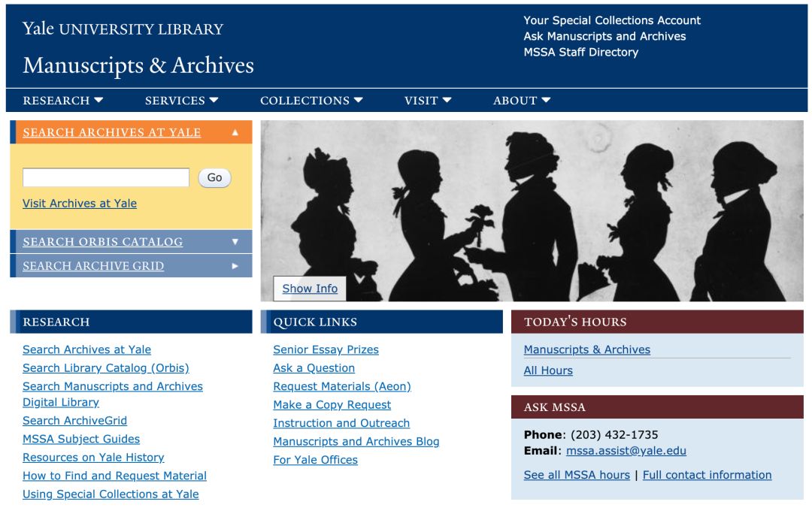This screenshot has height=508, width=812.
Task: Open the Visit menu
Action: pyautogui.click(x=428, y=101)
